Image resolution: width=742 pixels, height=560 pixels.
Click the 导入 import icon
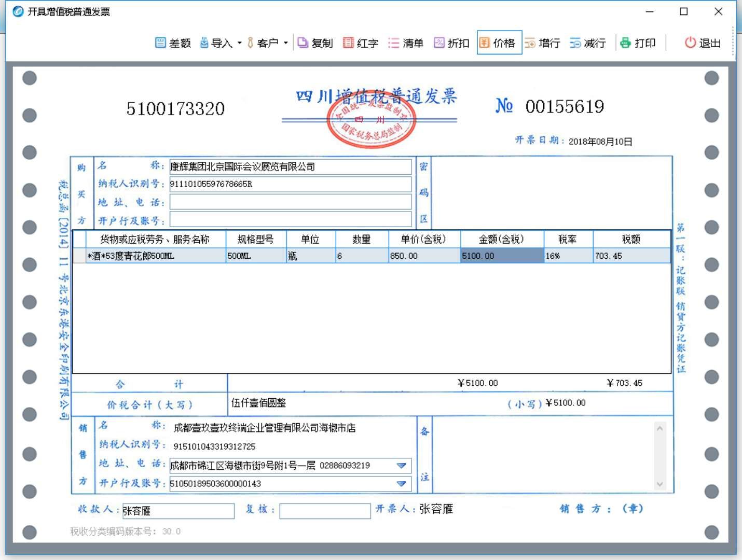[204, 43]
